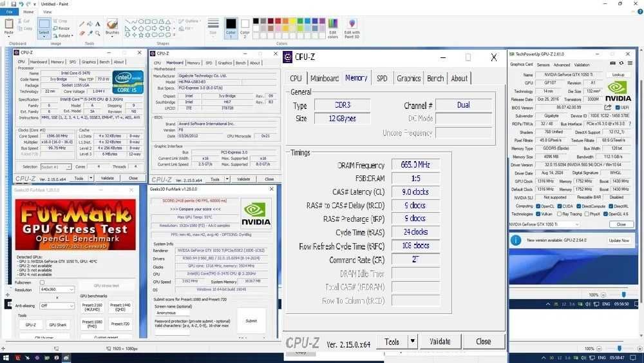Click Edit with Paint 3D icon

tap(352, 23)
